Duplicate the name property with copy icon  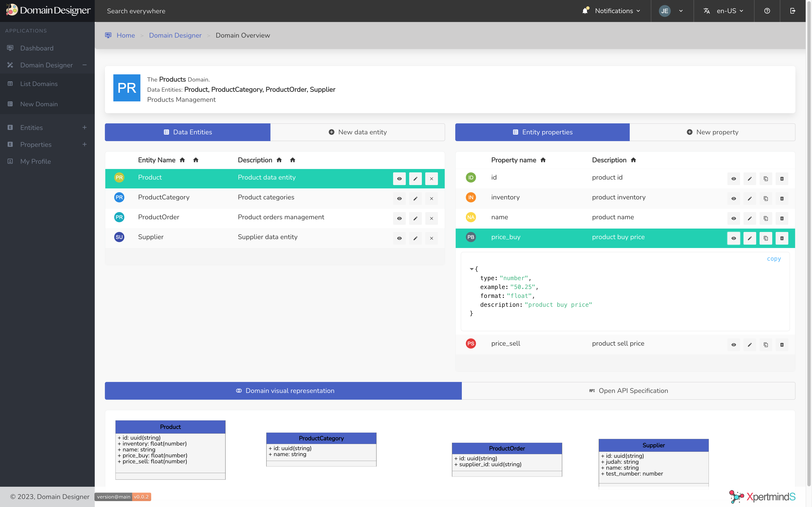(x=766, y=218)
